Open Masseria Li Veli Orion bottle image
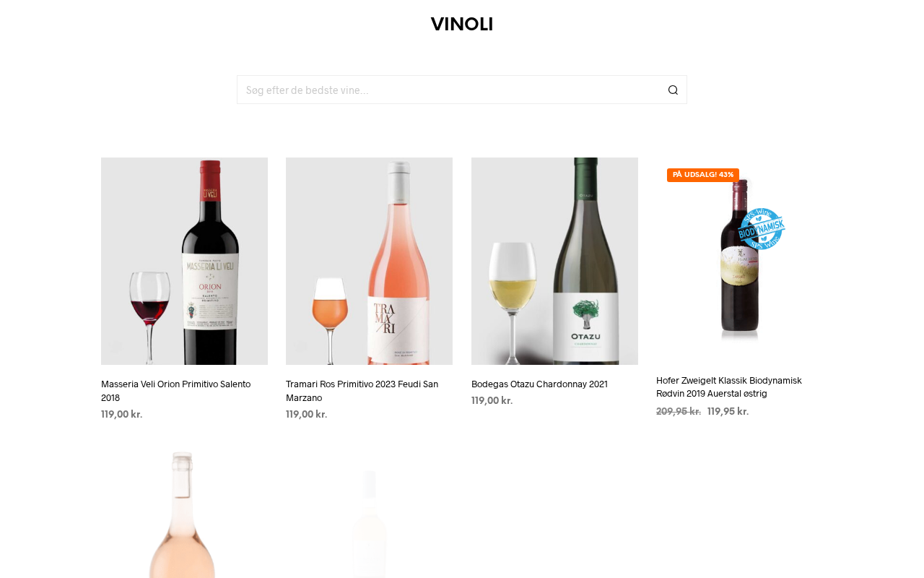The image size is (924, 578). pos(184,261)
